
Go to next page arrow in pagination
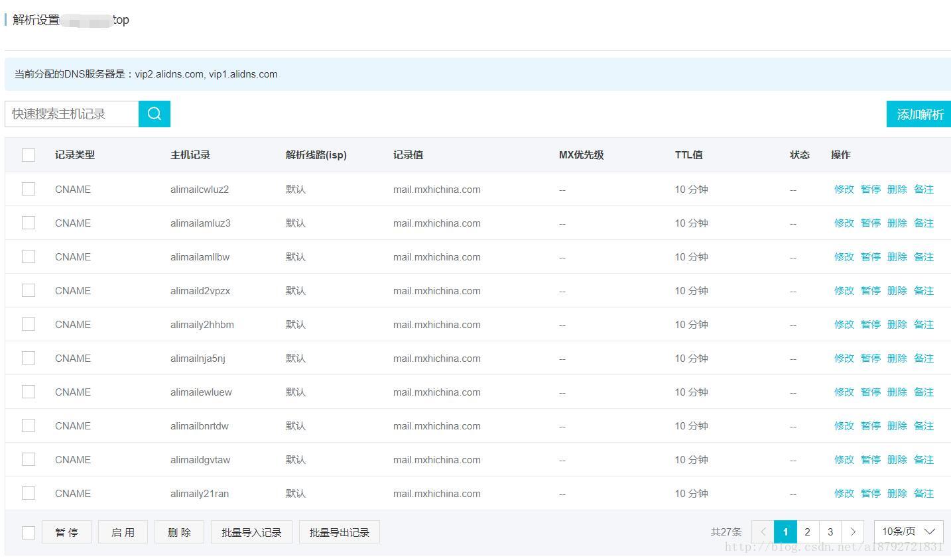[x=852, y=532]
